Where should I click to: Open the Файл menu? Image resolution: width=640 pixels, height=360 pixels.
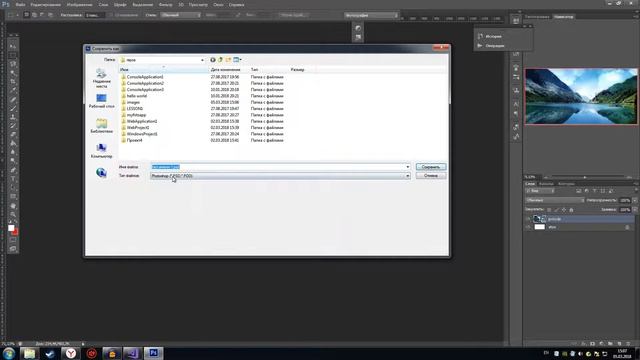pos(20,4)
